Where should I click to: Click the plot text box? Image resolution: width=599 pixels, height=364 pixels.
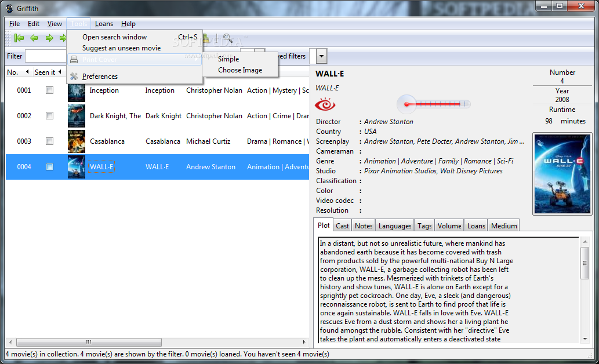(449, 290)
